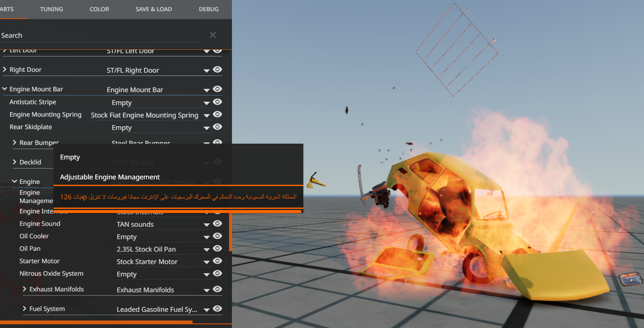The image size is (644, 328).
Task: Toggle Nitrous Oxide System visibility eye
Action: coord(217,273)
